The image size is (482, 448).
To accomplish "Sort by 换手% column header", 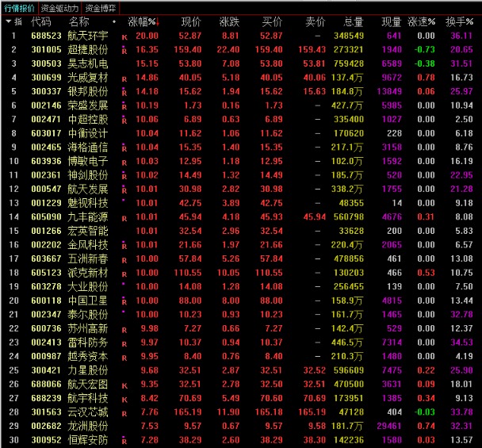I will click(460, 22).
